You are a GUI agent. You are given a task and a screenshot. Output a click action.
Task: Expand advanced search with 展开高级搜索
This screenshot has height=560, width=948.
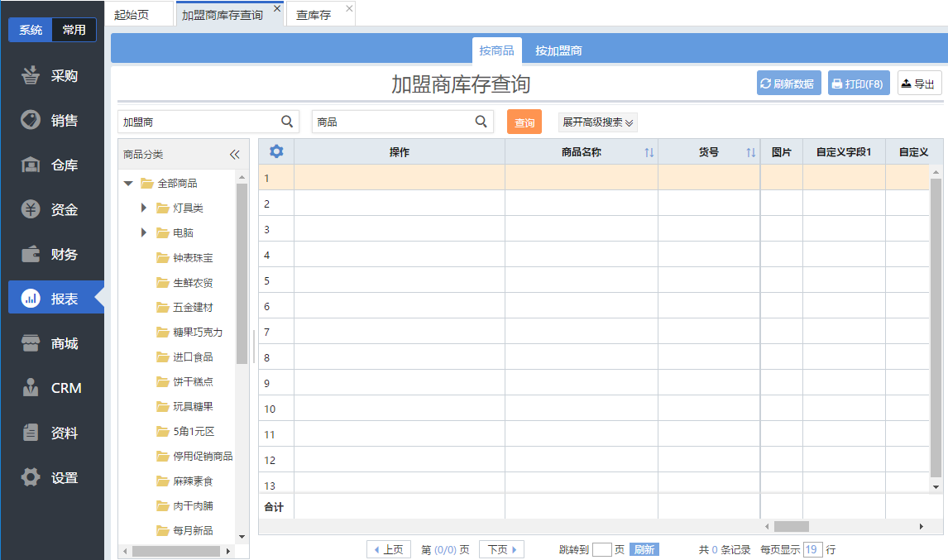(598, 122)
